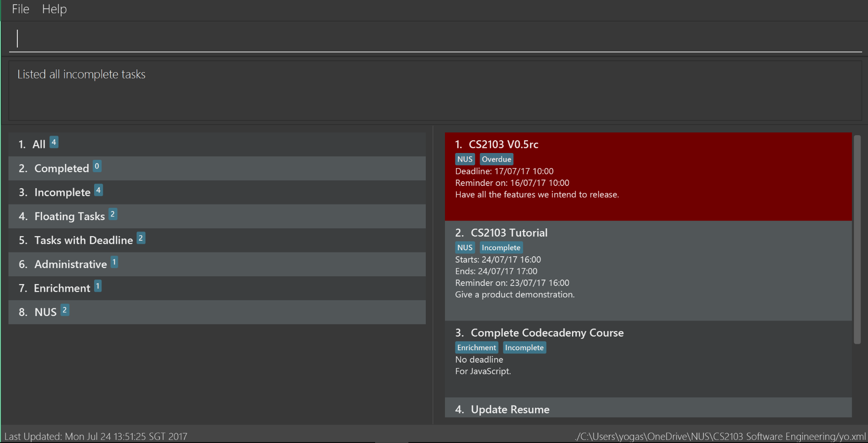This screenshot has width=868, height=443.
Task: Click "Listed all incomplete tasks" result message
Action: 81,74
